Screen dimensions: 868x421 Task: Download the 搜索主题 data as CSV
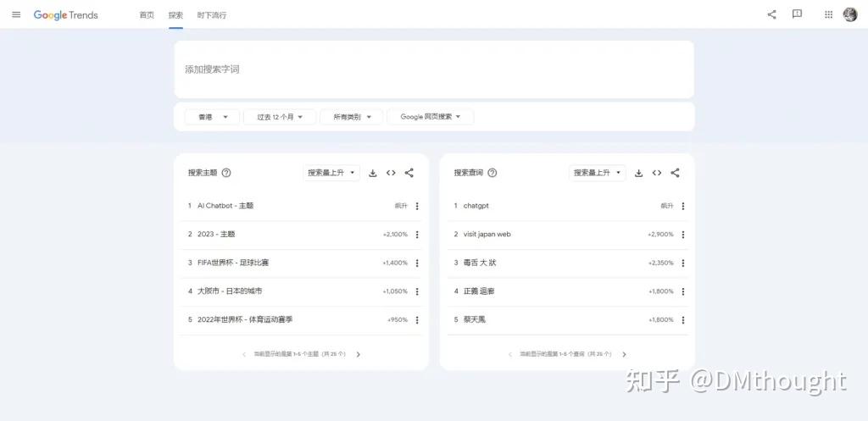pos(373,173)
